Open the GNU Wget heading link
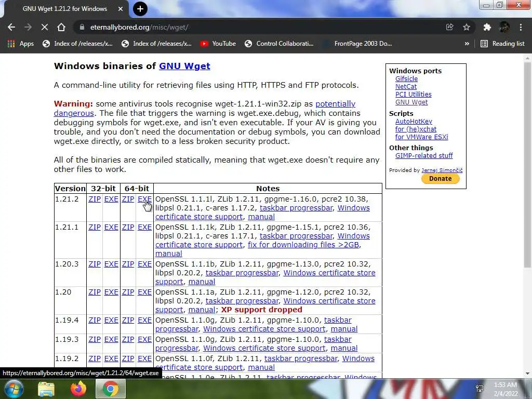 [184, 66]
